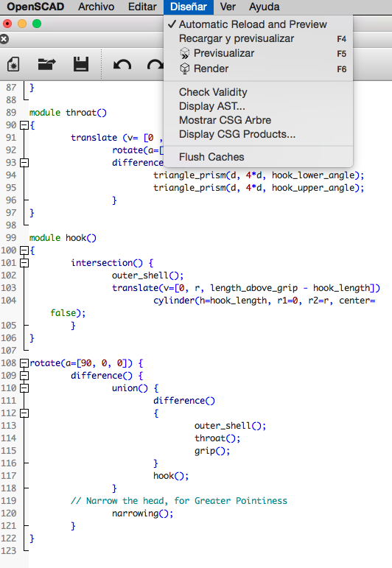Image resolution: width=392 pixels, height=568 pixels.
Task: Collapse fold marker at line 93
Action: click(24, 163)
